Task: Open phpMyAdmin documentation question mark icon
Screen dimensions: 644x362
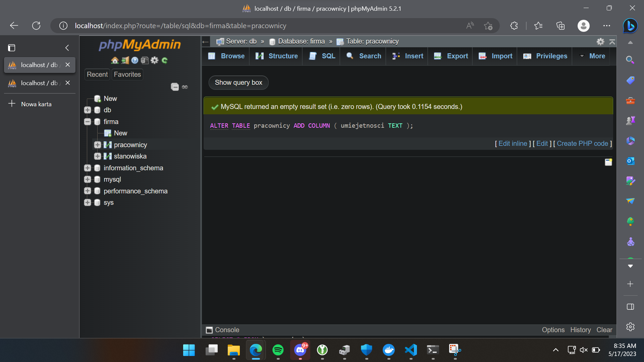Action: click(x=135, y=60)
